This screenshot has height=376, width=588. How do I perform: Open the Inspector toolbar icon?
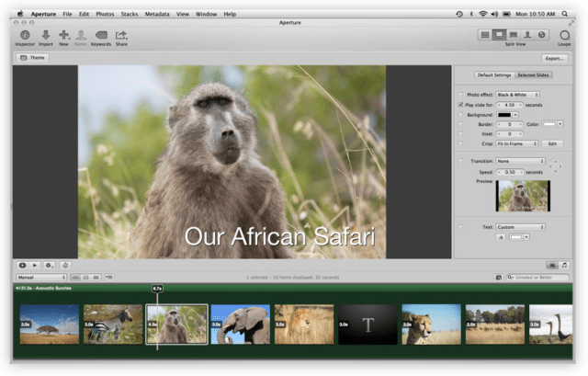pos(25,35)
